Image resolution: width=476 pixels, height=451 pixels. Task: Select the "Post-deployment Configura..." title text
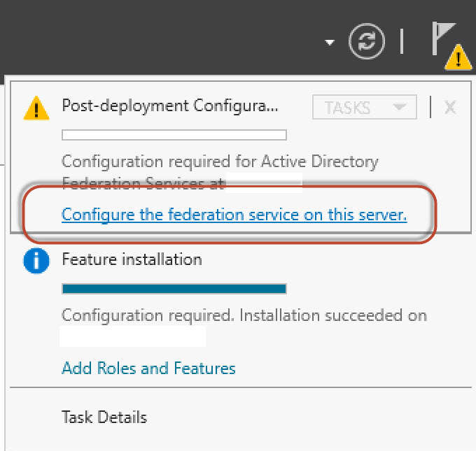pyautogui.click(x=170, y=106)
